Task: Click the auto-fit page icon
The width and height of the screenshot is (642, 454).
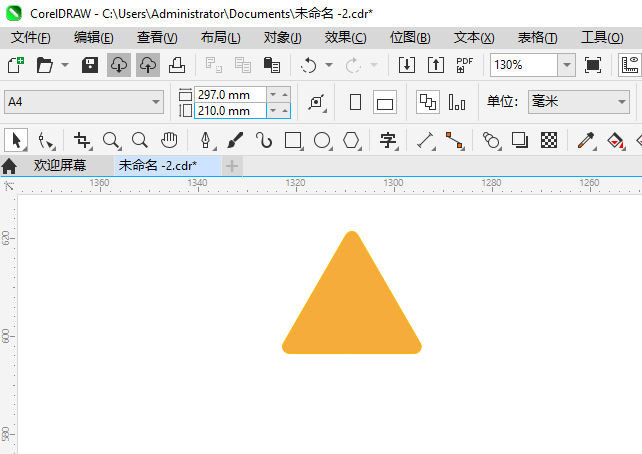Action: [316, 102]
